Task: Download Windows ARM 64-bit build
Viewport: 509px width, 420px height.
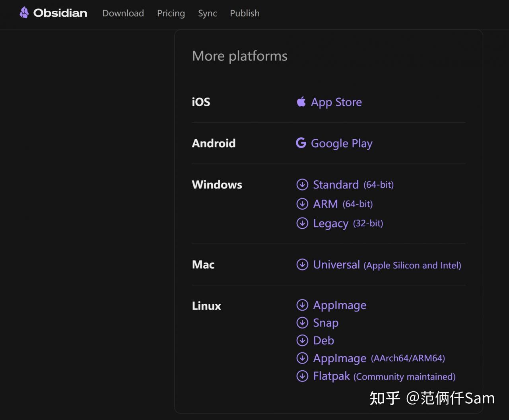Action: coord(343,204)
